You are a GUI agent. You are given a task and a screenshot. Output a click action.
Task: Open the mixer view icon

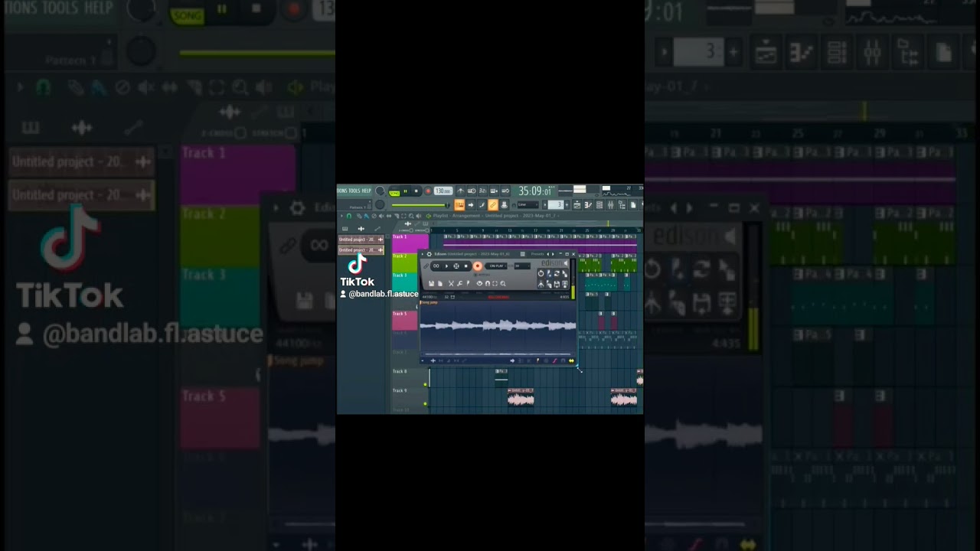[x=610, y=205]
